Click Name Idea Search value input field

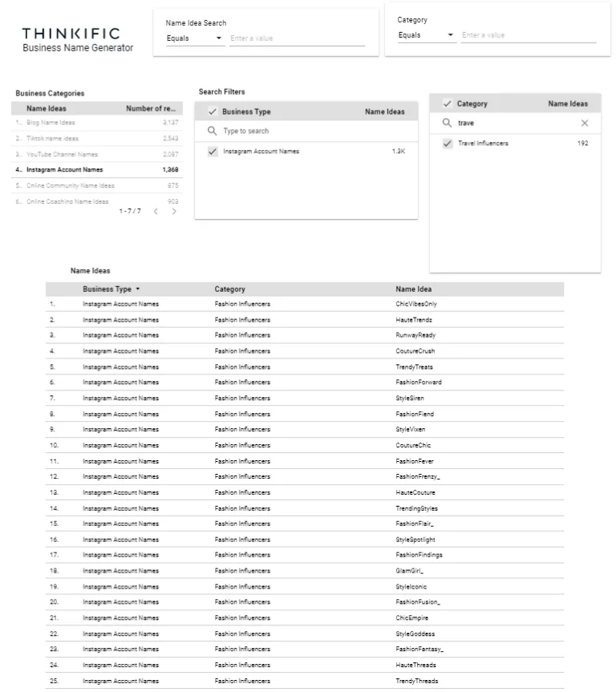coord(298,38)
